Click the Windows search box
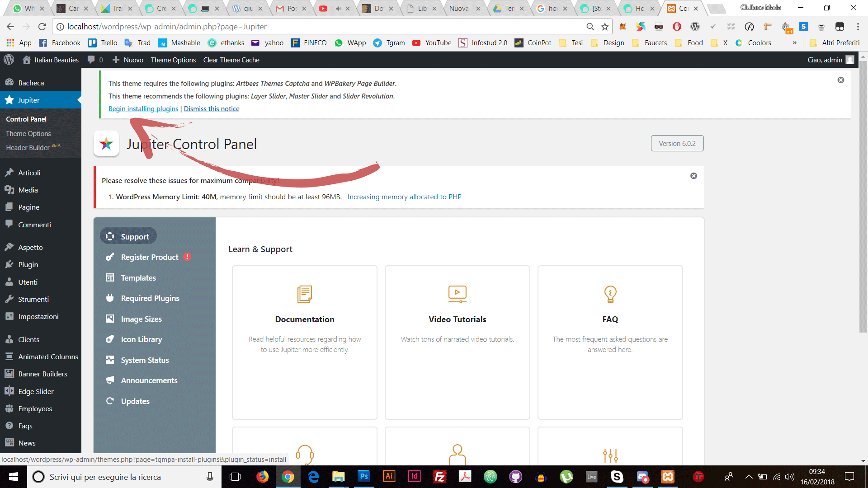 pos(124,477)
